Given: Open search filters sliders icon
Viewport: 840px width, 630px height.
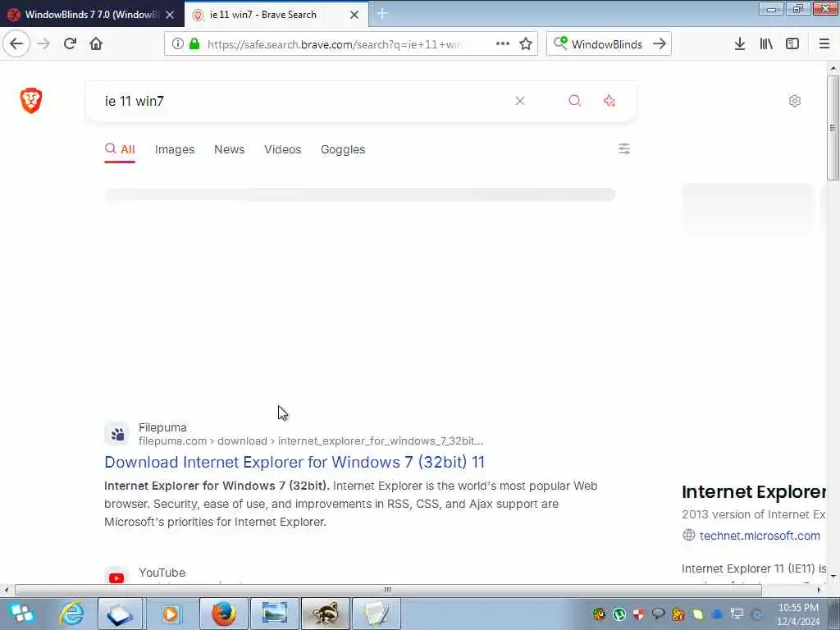Looking at the screenshot, I should pos(624,148).
